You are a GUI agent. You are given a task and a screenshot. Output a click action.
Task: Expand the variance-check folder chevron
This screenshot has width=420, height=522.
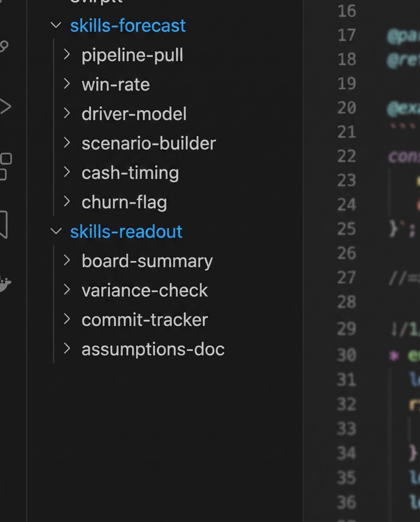click(67, 289)
